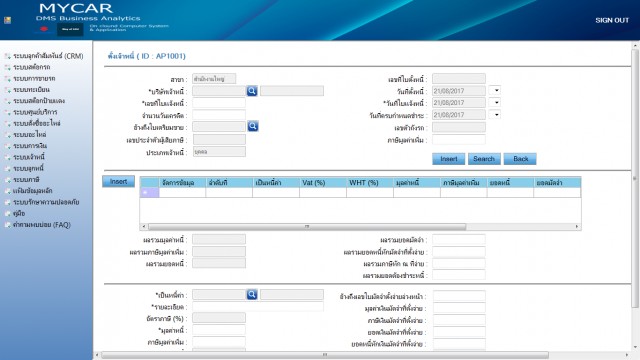Click the WHT (%) column header
Image resolution: width=640 pixels, height=360 pixels.
(370, 182)
